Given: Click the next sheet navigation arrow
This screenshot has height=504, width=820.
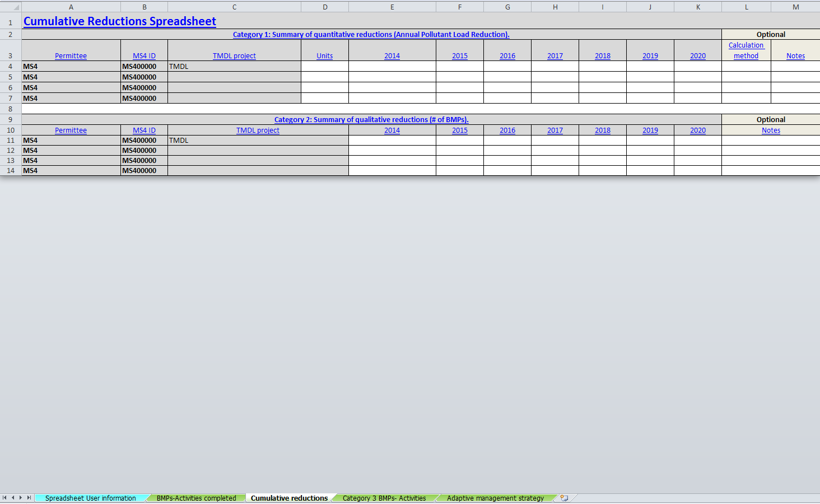Looking at the screenshot, I should click(x=21, y=498).
